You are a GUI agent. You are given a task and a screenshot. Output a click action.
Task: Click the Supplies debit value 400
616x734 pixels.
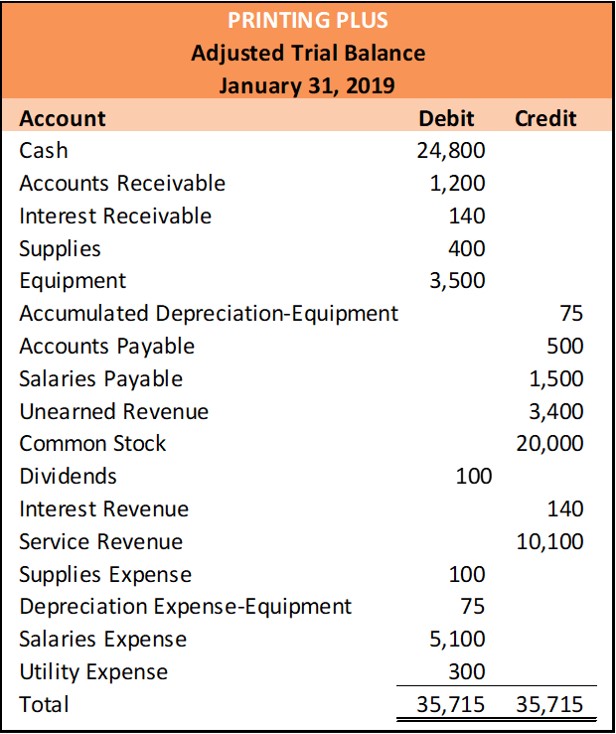(466, 248)
